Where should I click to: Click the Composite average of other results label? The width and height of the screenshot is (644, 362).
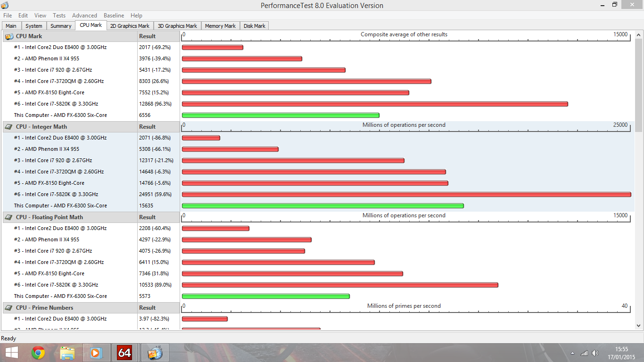[x=404, y=34]
